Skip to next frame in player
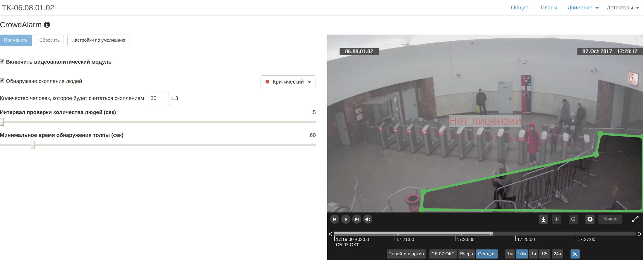 point(357,219)
